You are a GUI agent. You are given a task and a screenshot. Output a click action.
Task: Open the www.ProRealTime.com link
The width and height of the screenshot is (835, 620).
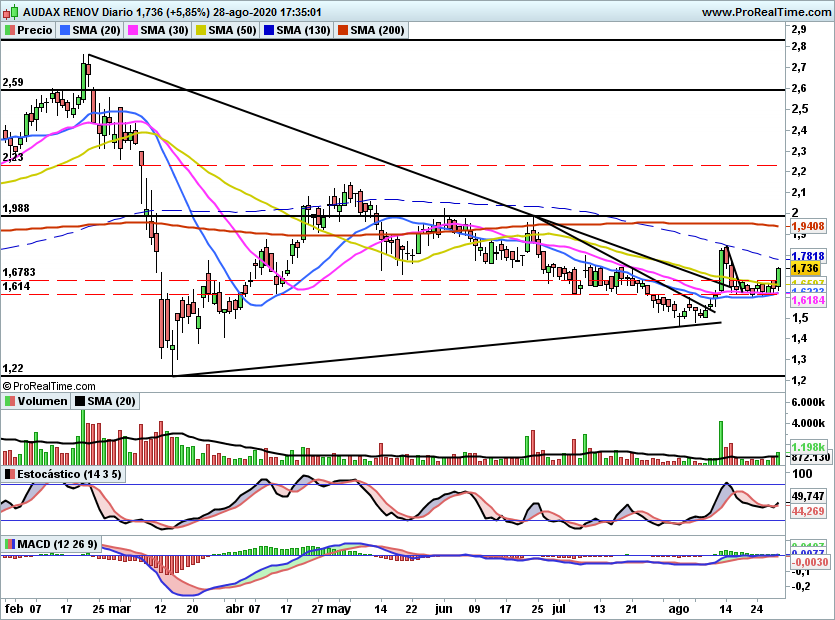point(766,12)
